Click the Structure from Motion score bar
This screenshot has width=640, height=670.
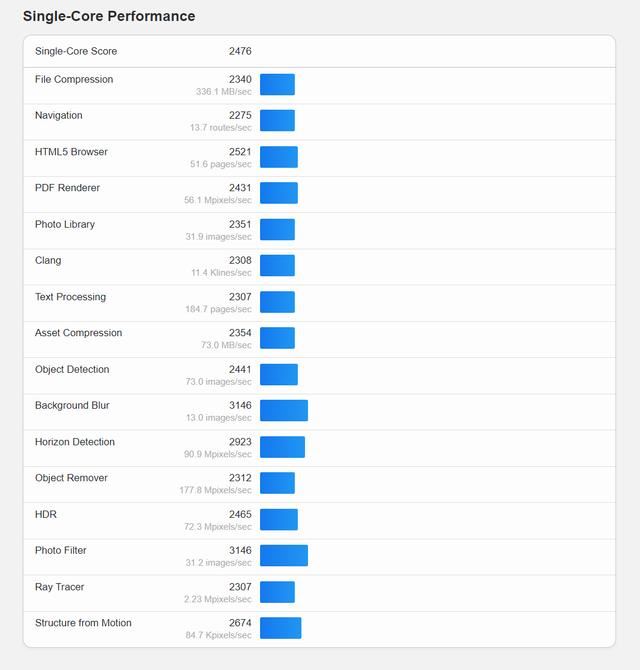(280, 628)
